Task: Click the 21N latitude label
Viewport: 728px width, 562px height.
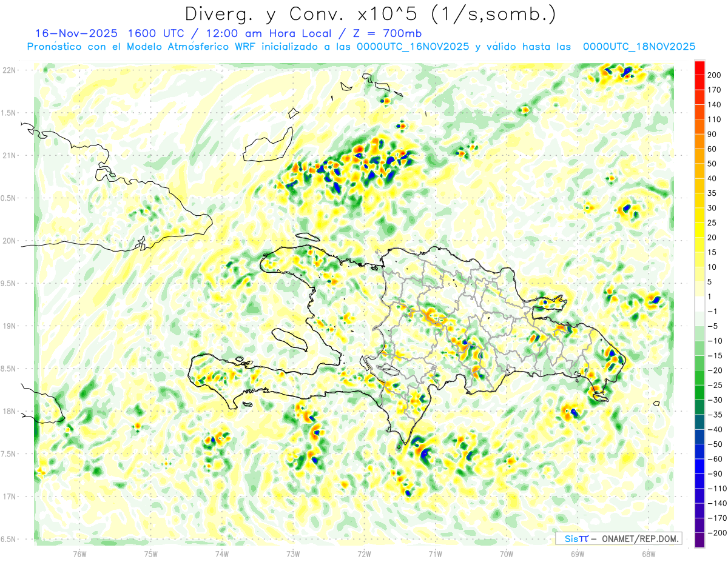Action: 8,155
